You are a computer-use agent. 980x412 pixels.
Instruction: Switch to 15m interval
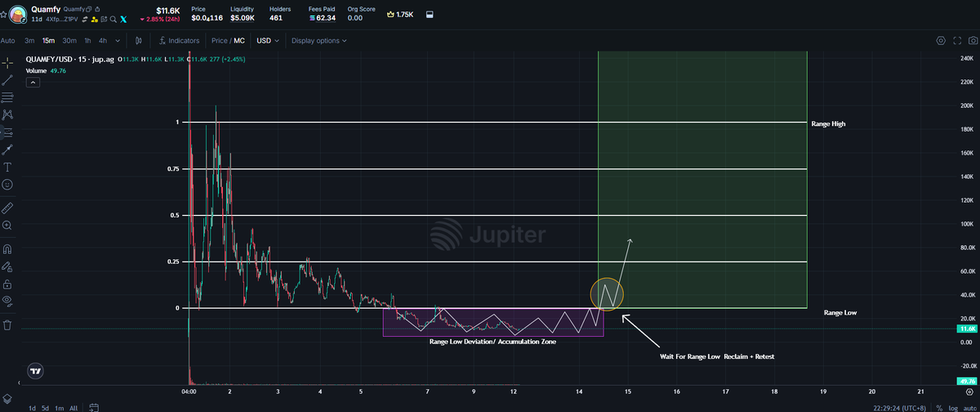point(48,40)
